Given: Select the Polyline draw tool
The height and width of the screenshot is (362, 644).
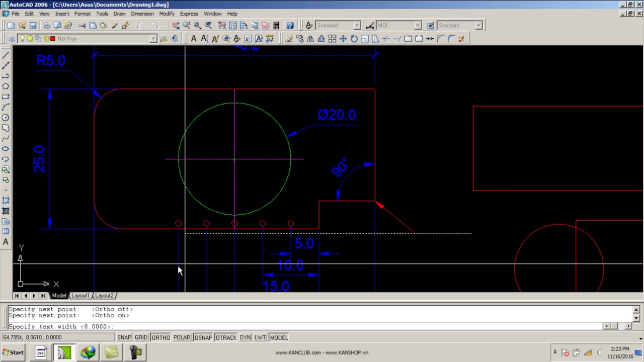Looking at the screenshot, I should (6, 76).
